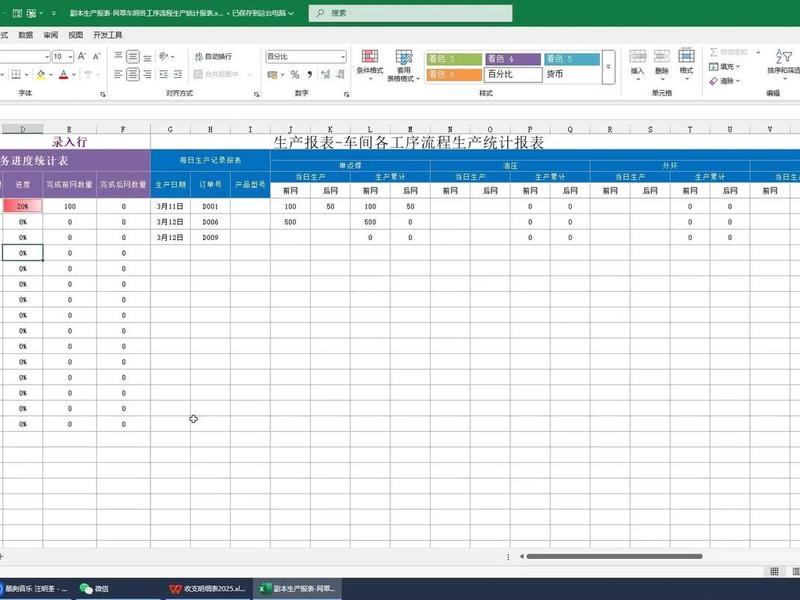Apply the purple 着色 4 cell style
Image resolution: width=800 pixels, height=600 pixels.
513,59
